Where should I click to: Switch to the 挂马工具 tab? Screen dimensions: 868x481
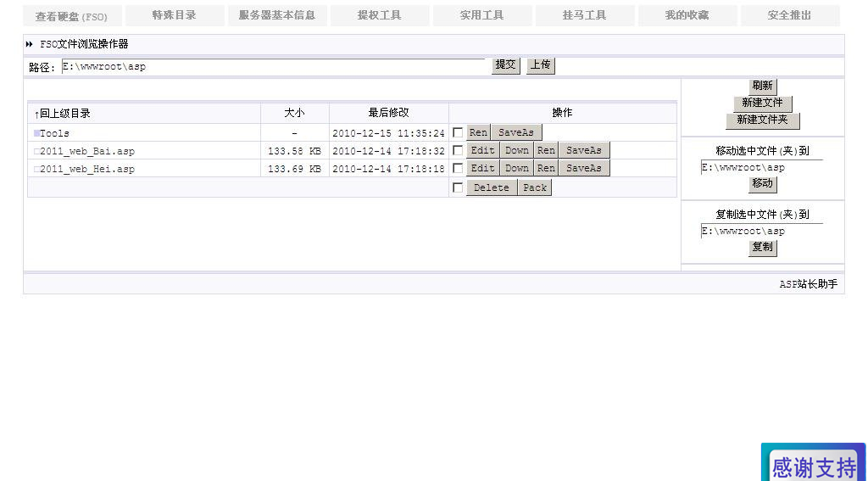point(585,15)
